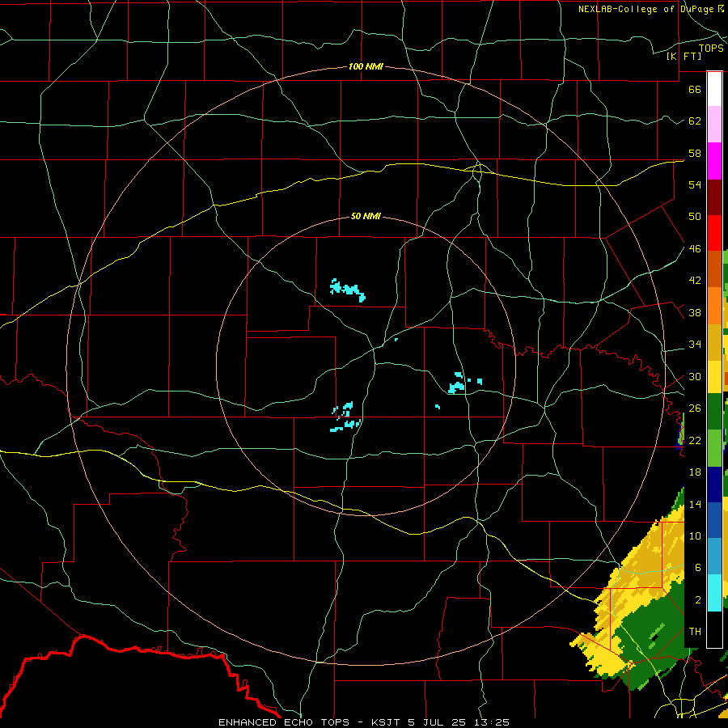The height and width of the screenshot is (728, 728).
Task: Select the bright red legend swatch
Action: coord(714,233)
